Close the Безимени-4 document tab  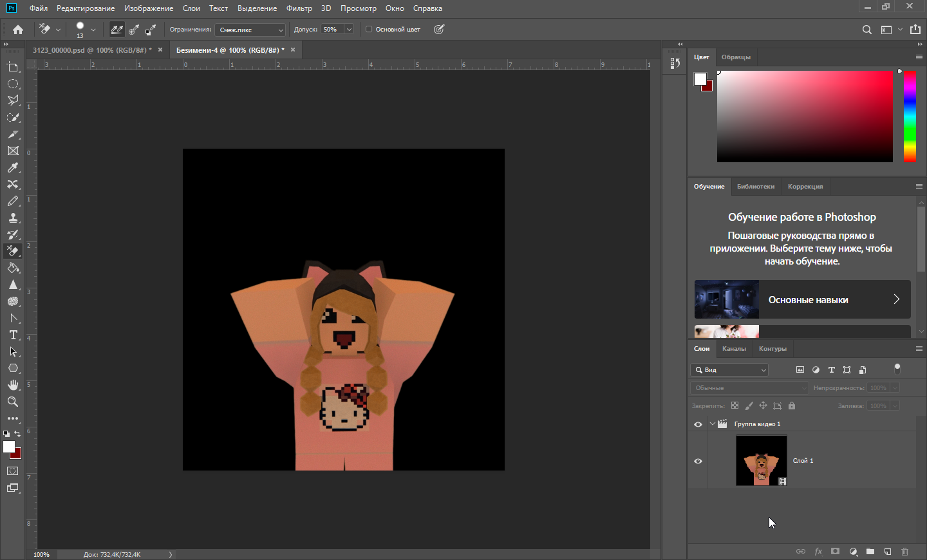coord(293,50)
